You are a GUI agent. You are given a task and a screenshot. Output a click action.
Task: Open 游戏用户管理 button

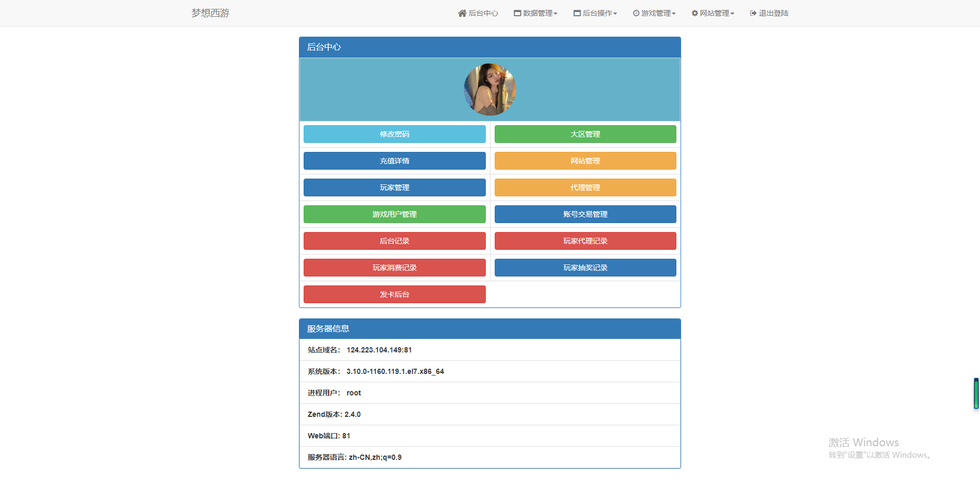(x=394, y=214)
